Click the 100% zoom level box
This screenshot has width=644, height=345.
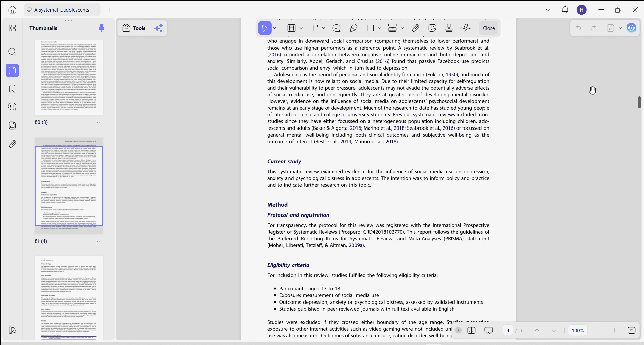[x=578, y=330]
